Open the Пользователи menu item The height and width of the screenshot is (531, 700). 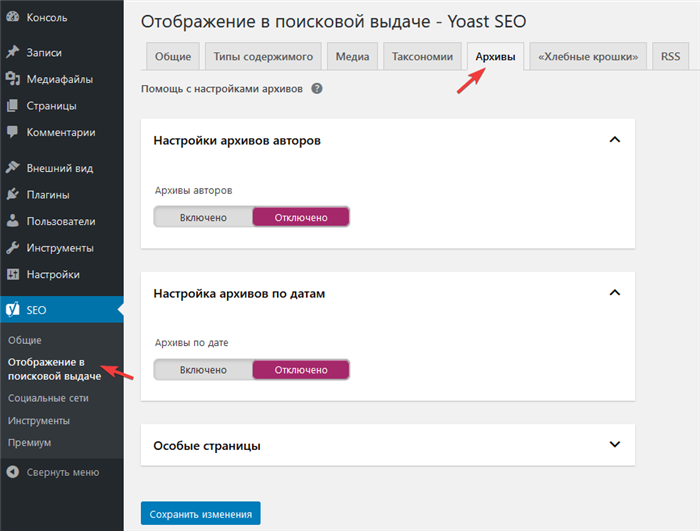[x=62, y=221]
